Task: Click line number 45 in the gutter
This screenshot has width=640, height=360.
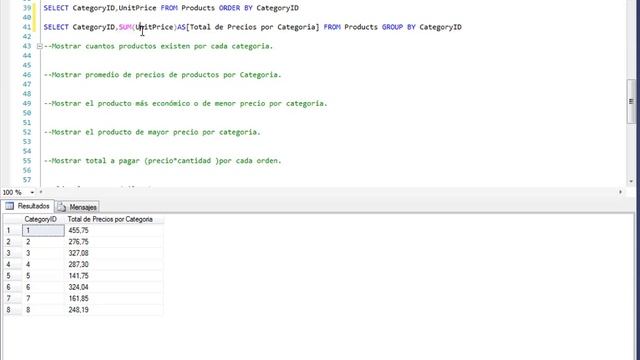Action: point(27,65)
